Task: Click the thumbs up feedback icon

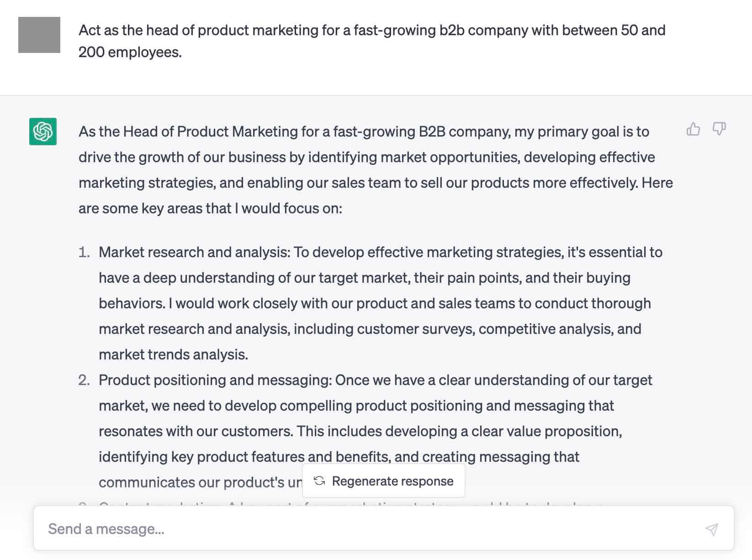Action: (x=693, y=129)
